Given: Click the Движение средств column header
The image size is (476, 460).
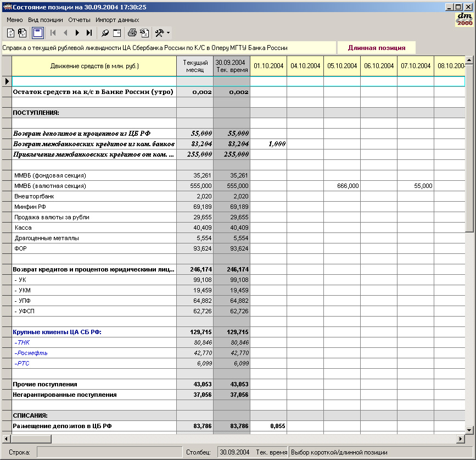Looking at the screenshot, I should pos(94,66).
